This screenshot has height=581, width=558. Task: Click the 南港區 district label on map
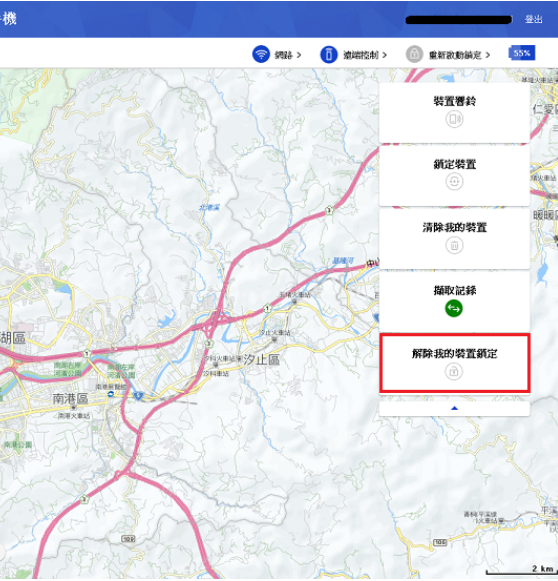click(70, 399)
